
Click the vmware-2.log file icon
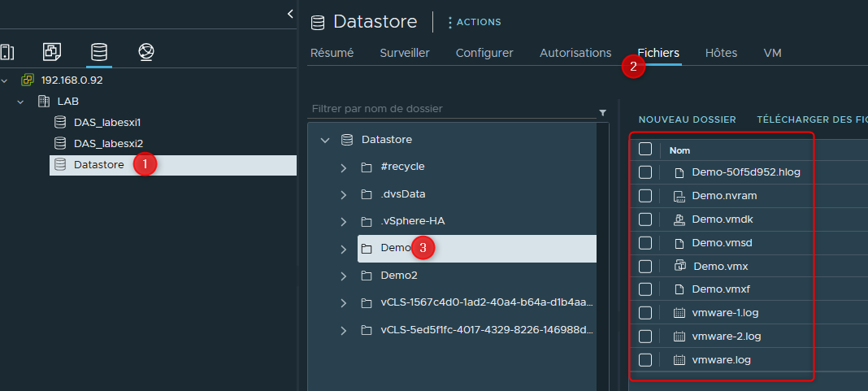coord(679,337)
